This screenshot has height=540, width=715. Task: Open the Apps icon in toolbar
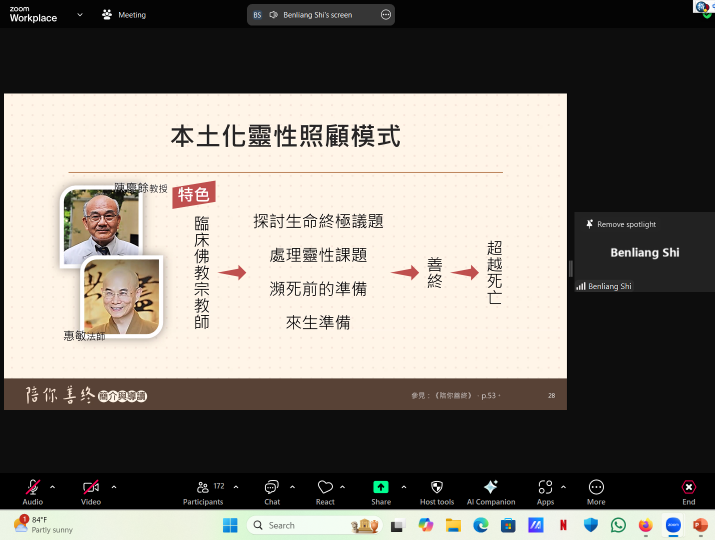pyautogui.click(x=545, y=488)
